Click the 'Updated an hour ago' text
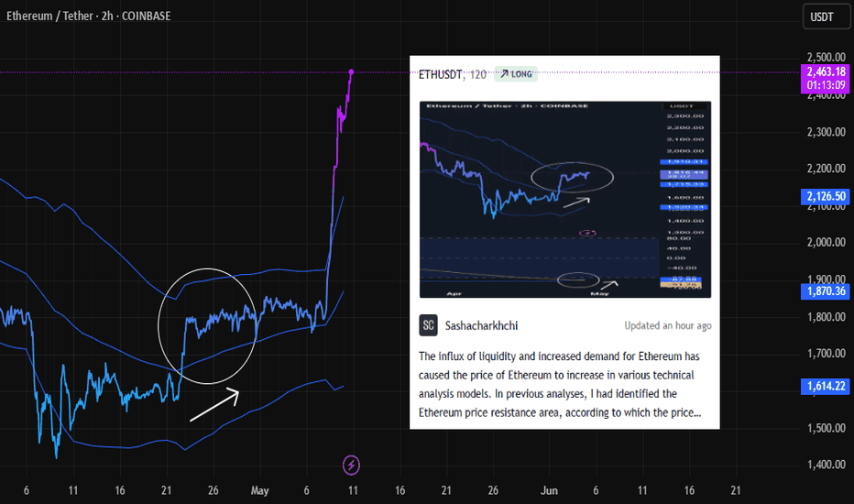This screenshot has height=504, width=854. tap(668, 326)
